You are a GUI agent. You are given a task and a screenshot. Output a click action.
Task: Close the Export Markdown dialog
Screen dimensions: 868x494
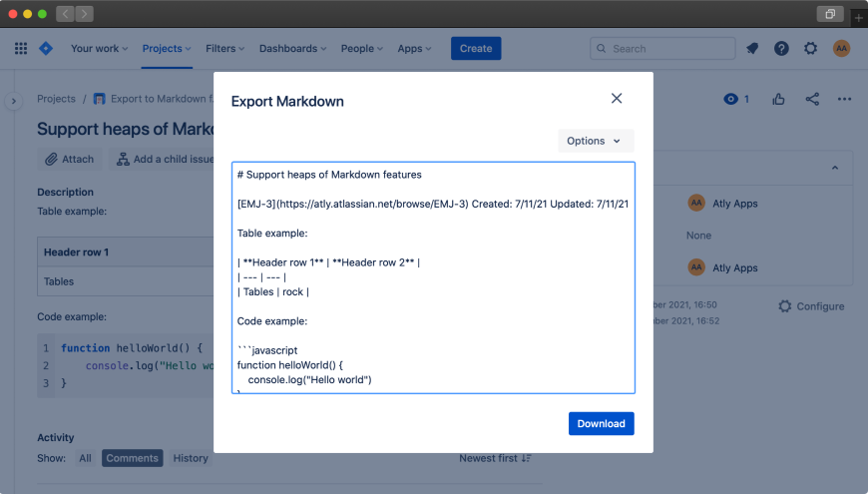pyautogui.click(x=617, y=99)
